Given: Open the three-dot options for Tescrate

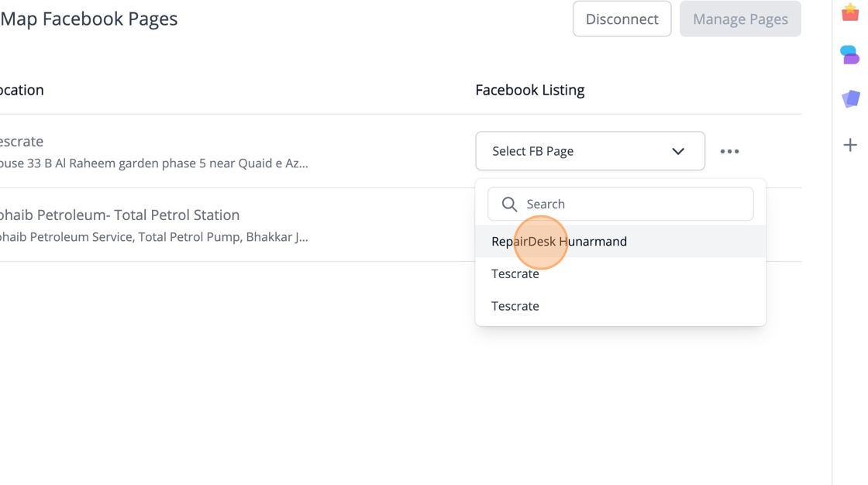Looking at the screenshot, I should (729, 152).
